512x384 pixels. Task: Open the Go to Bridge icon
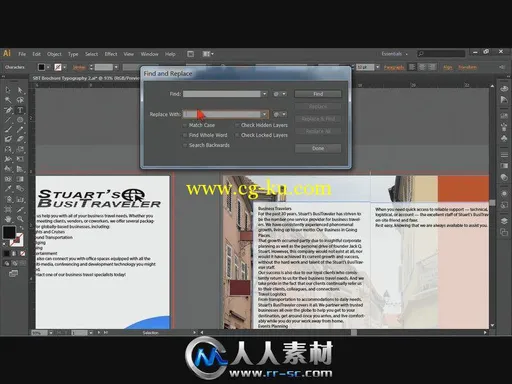coord(190,54)
